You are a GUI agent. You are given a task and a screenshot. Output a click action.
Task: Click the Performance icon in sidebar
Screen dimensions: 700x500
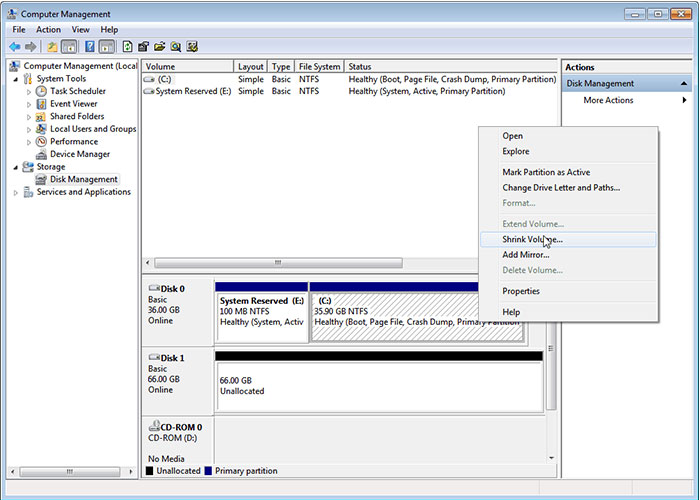coord(42,142)
